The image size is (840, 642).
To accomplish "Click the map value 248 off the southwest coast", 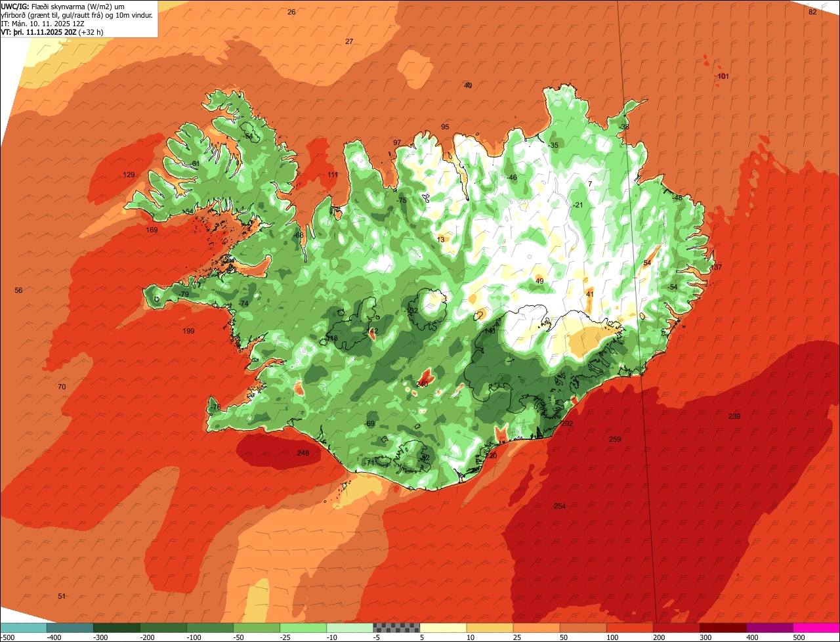I will pyautogui.click(x=303, y=454).
